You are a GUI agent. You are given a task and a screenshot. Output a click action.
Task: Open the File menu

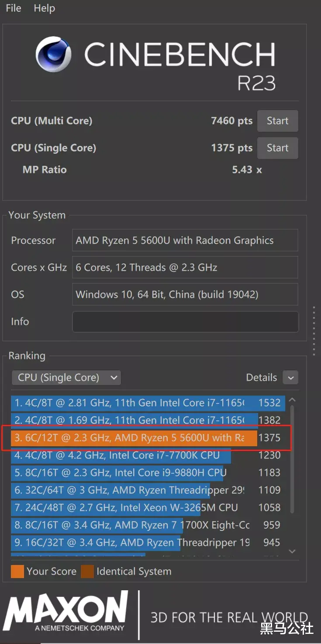click(x=14, y=8)
